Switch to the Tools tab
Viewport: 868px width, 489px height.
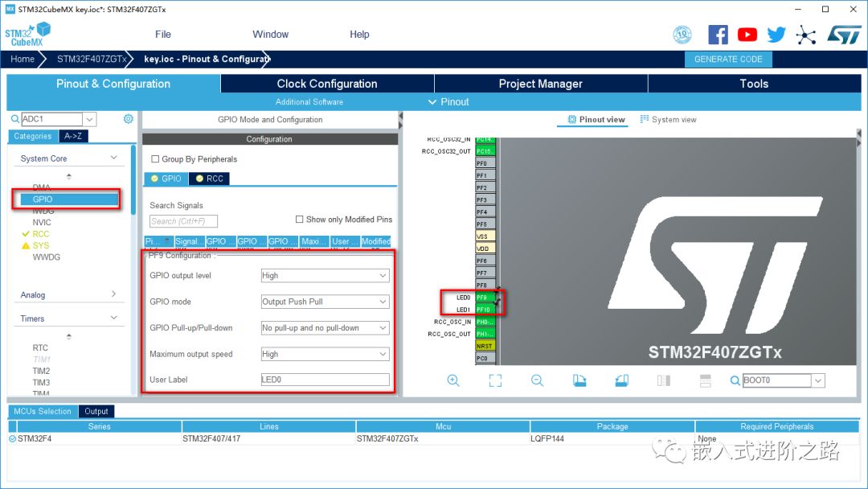click(754, 84)
